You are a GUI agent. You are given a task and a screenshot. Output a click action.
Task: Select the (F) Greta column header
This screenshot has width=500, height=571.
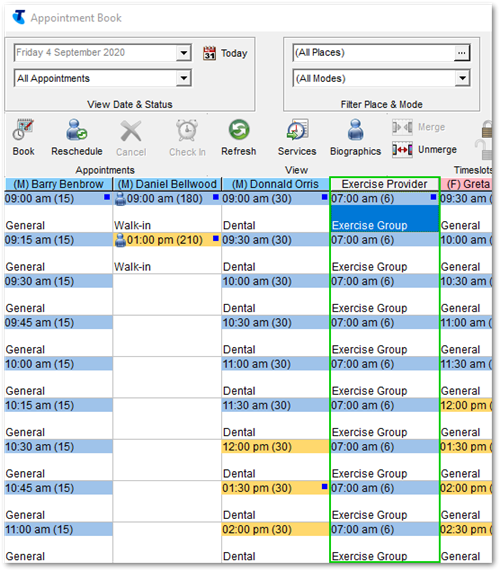click(466, 184)
